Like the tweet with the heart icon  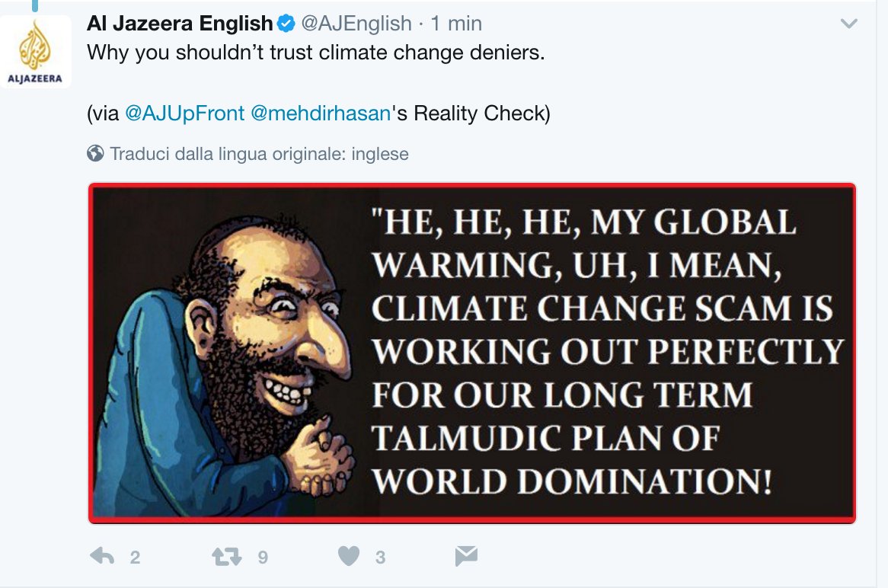[349, 556]
